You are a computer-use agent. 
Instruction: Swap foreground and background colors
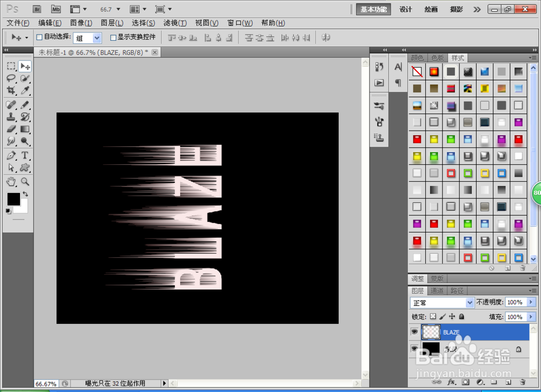tap(25, 194)
